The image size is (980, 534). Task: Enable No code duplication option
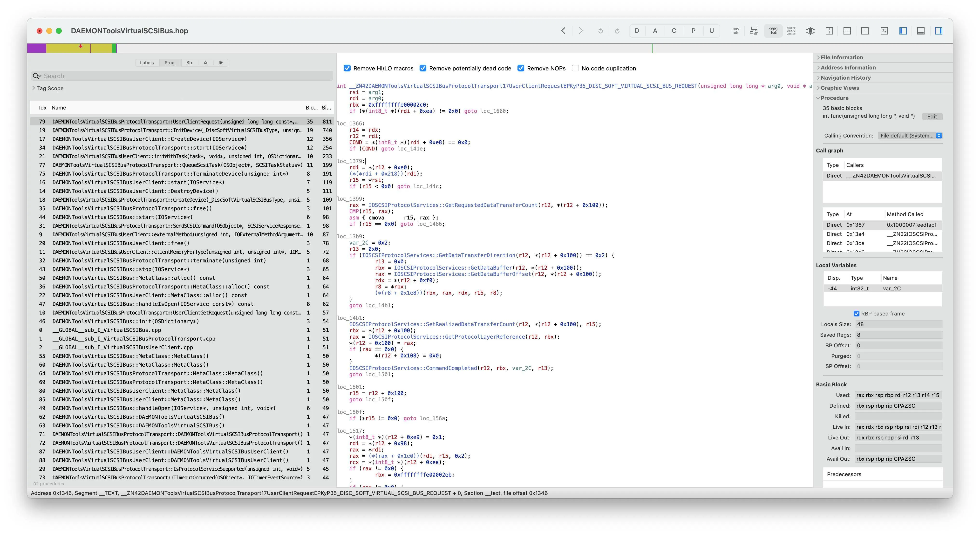coord(575,68)
